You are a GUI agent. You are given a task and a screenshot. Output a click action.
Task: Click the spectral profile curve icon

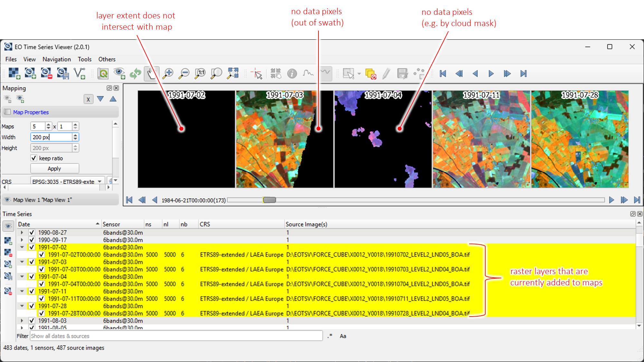pos(308,73)
